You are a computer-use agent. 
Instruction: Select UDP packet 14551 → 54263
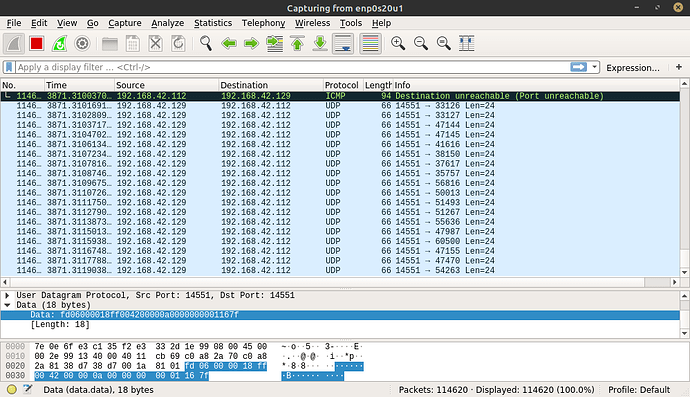tap(340, 270)
